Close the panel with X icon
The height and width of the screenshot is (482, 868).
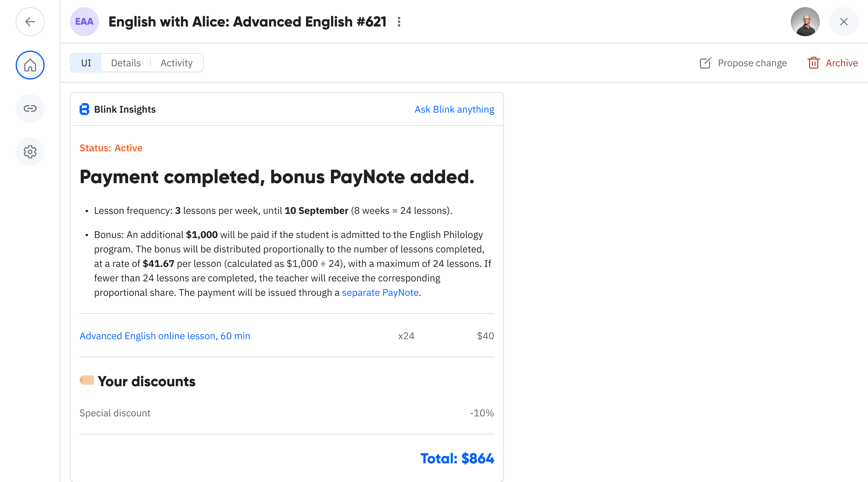pos(843,22)
